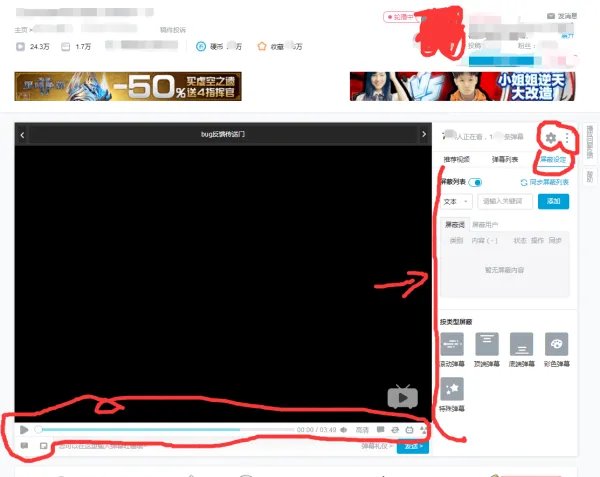The height and width of the screenshot is (477, 600).
Task: Go to next video with right arrow
Action: pyautogui.click(x=424, y=134)
